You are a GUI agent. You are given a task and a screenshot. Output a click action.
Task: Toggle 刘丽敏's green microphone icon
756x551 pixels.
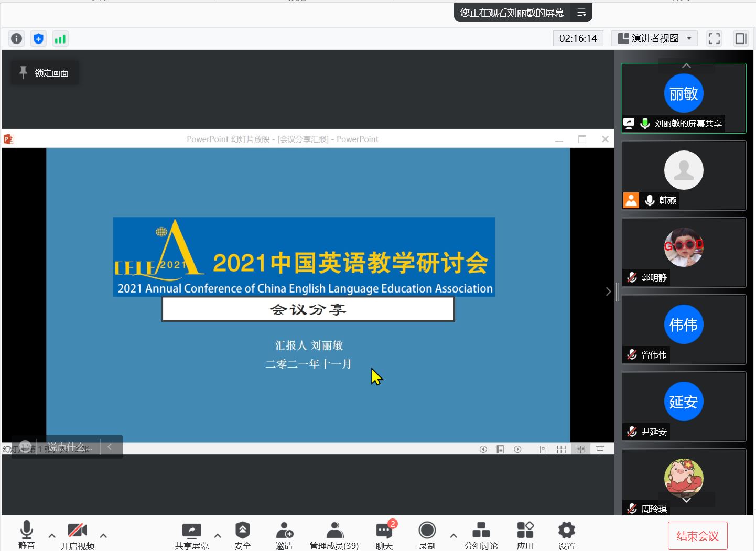(x=645, y=123)
